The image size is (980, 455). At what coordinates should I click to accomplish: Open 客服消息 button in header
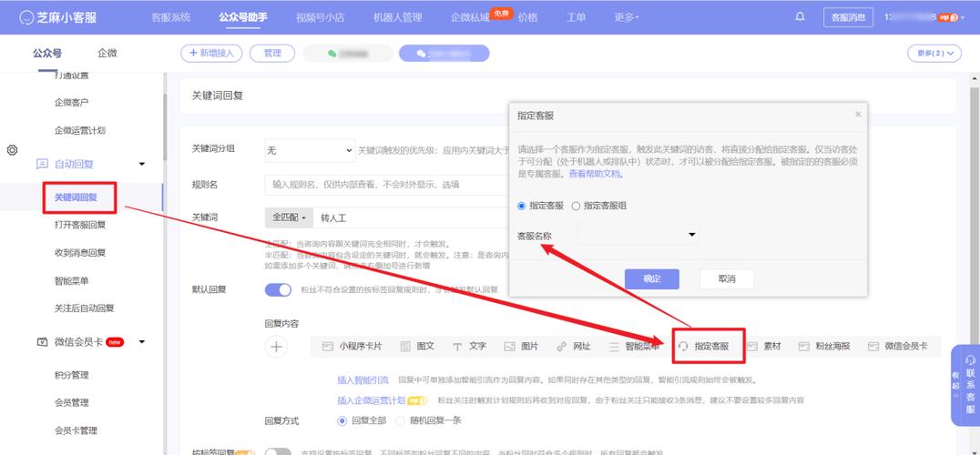pos(848,17)
